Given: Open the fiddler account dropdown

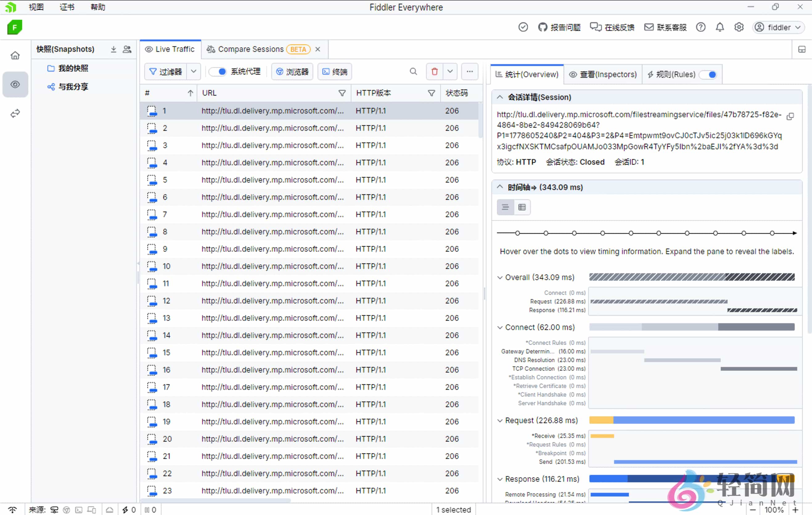Looking at the screenshot, I should coord(779,27).
